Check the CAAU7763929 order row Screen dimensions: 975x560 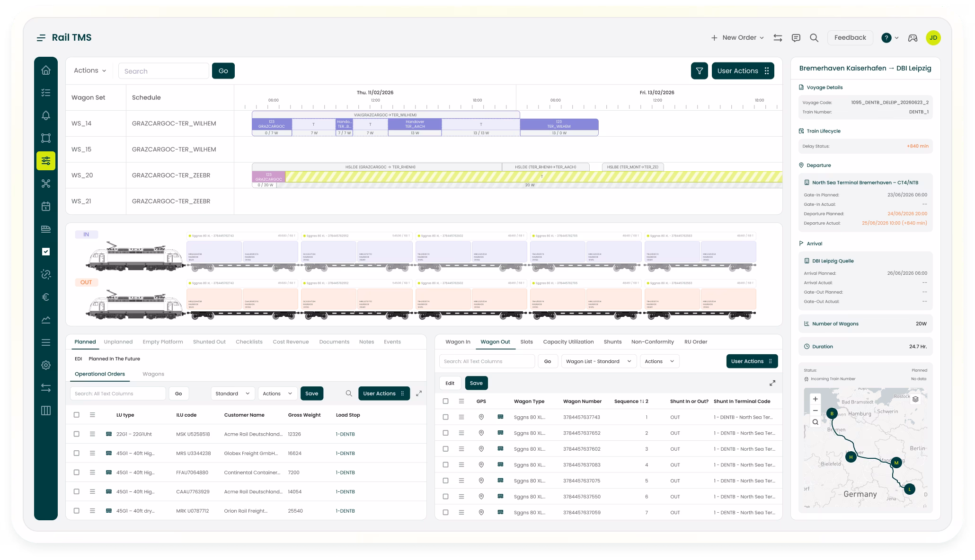pos(77,491)
